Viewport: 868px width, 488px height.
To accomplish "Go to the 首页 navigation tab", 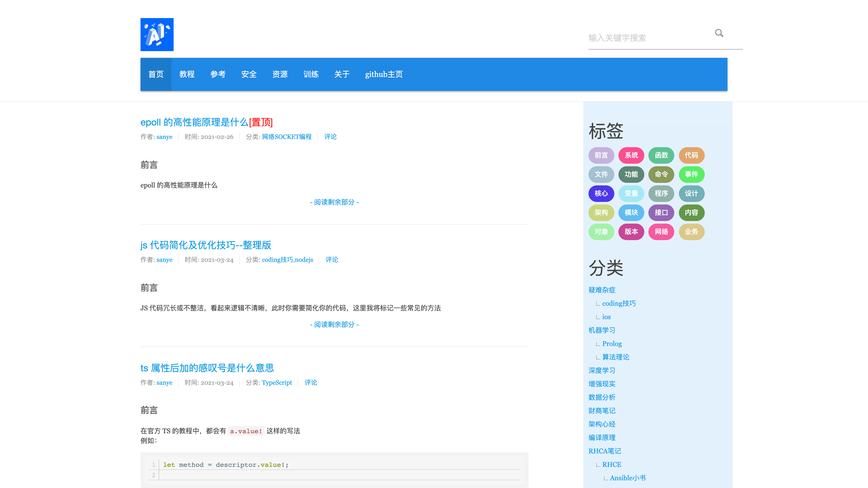I will pos(156,74).
